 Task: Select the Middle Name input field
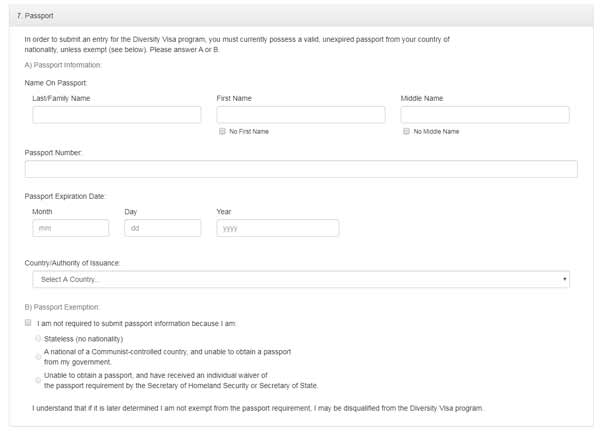click(x=485, y=115)
